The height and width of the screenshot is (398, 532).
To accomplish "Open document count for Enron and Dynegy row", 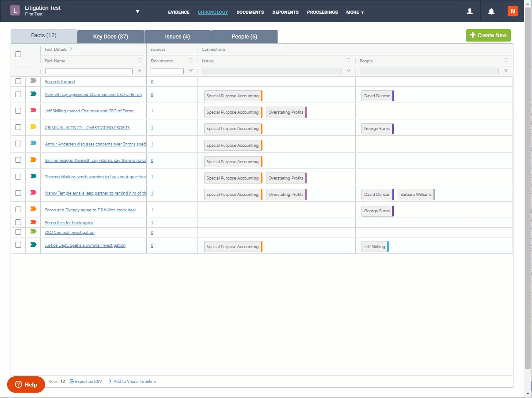I will [152, 210].
